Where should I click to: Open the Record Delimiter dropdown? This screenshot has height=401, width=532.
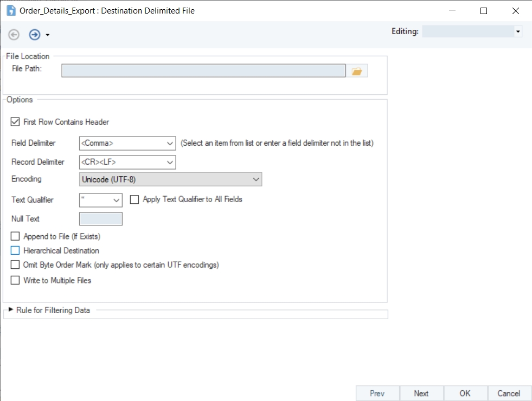170,162
